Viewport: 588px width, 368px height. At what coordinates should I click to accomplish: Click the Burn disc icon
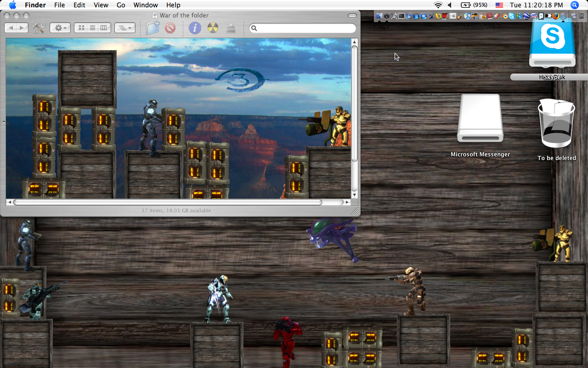[x=212, y=28]
